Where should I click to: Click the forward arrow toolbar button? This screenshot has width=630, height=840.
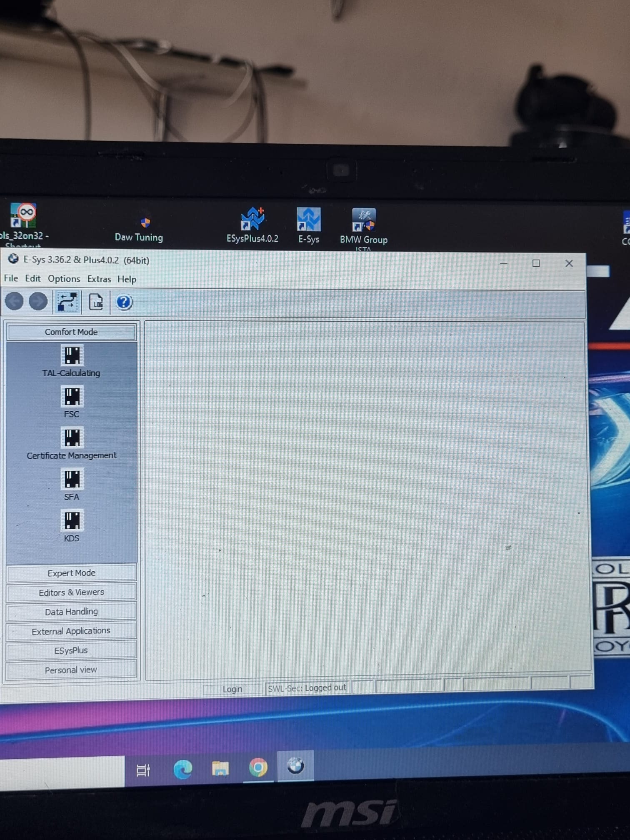pos(38,302)
